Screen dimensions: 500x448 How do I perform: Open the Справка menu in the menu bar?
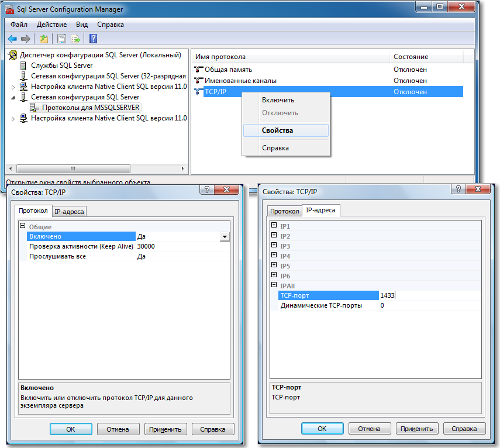click(x=111, y=25)
